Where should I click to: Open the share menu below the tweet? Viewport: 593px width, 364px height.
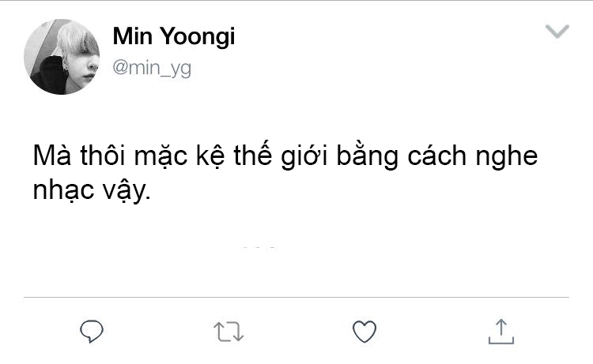click(x=500, y=331)
